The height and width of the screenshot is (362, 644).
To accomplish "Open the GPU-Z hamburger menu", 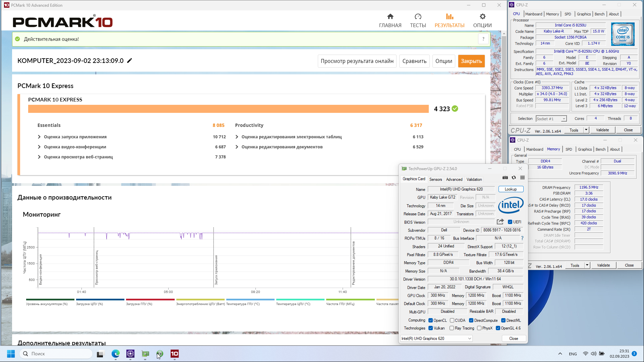I will point(522,178).
